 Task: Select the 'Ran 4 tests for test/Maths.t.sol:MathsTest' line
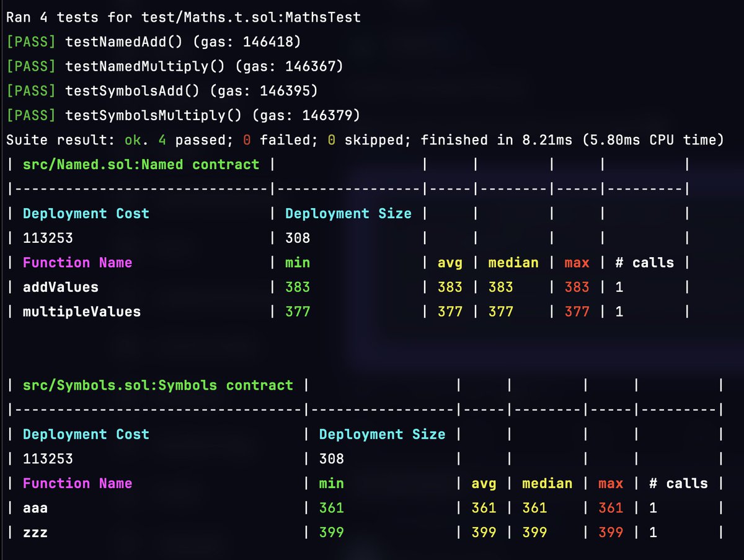click(x=184, y=17)
